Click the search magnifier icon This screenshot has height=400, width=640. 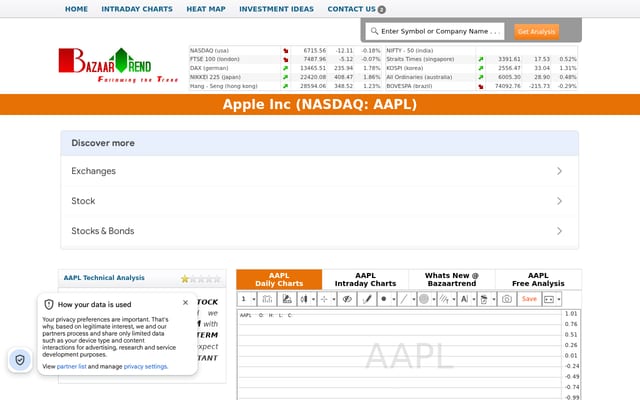coord(374,31)
